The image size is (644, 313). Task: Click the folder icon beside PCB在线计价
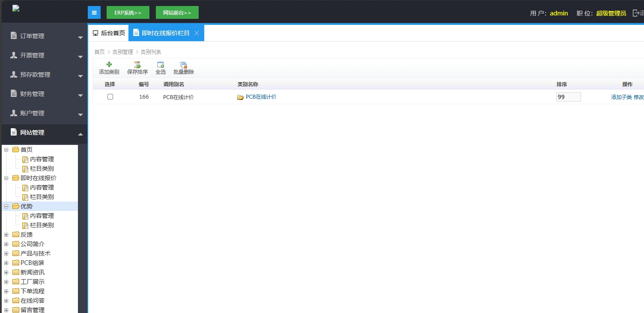click(x=240, y=97)
